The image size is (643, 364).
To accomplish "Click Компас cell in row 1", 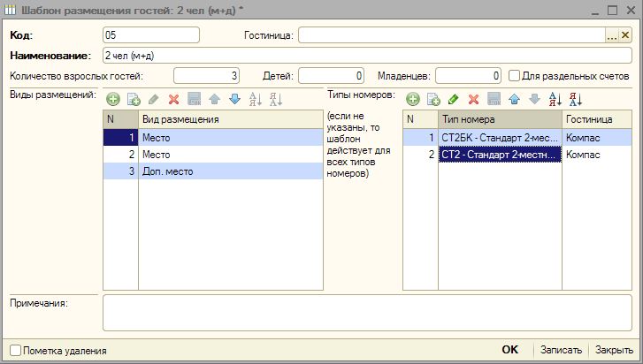I will [597, 138].
